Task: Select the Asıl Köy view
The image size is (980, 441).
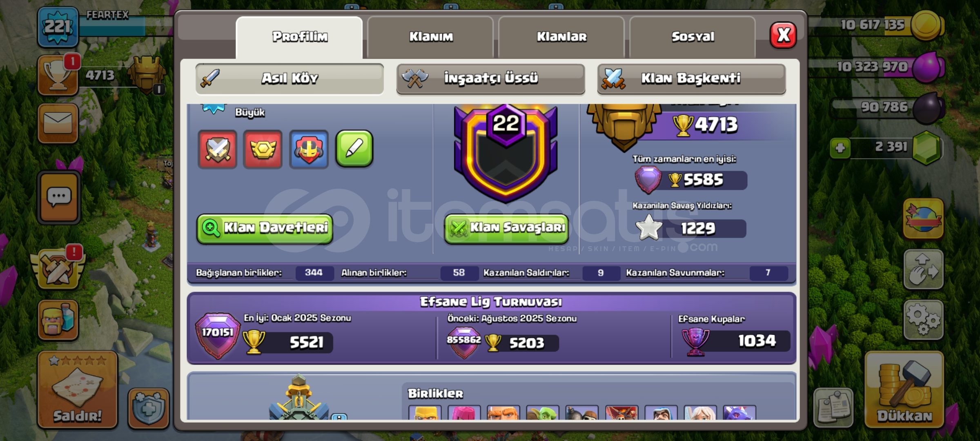Action: (290, 78)
